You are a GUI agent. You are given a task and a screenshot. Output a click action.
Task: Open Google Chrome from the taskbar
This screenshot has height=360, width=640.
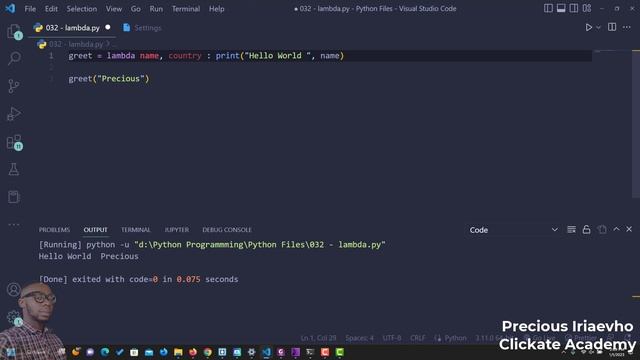tap(208, 352)
